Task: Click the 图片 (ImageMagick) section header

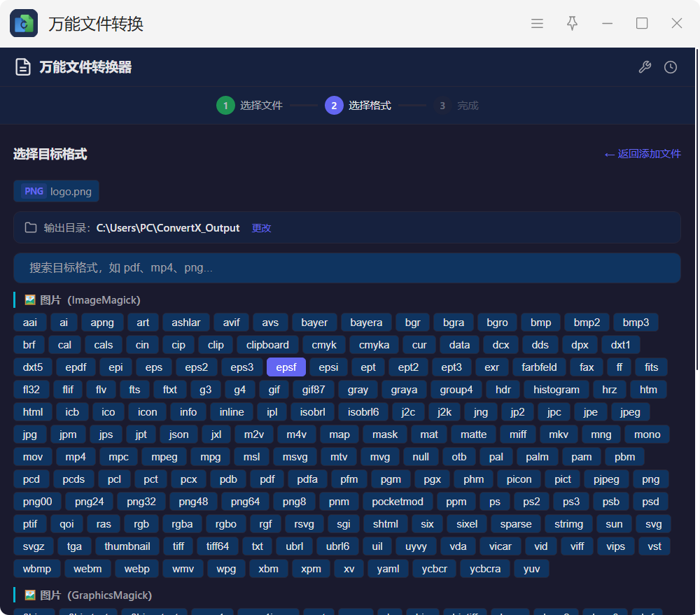Action: click(83, 300)
